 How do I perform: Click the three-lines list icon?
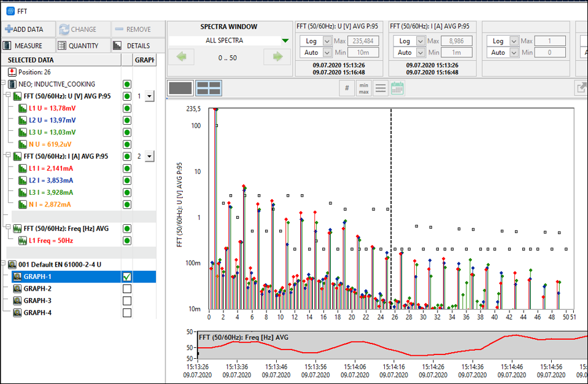pos(381,88)
